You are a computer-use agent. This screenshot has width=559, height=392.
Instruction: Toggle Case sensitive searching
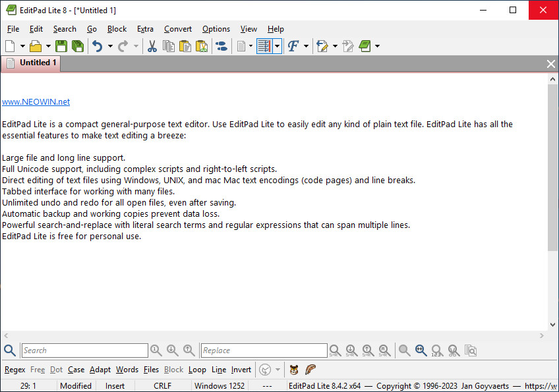tap(76, 370)
